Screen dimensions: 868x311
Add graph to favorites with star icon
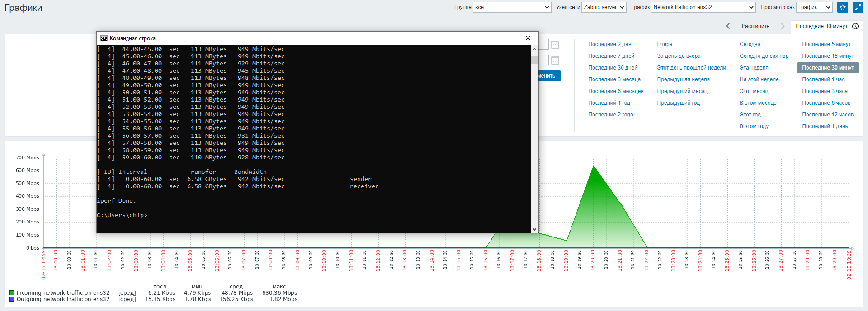click(x=843, y=7)
